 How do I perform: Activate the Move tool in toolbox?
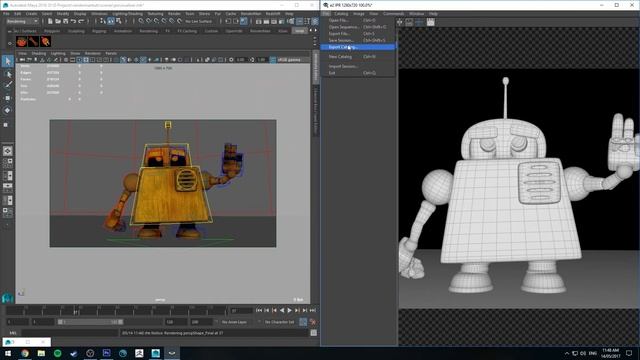coord(8,98)
